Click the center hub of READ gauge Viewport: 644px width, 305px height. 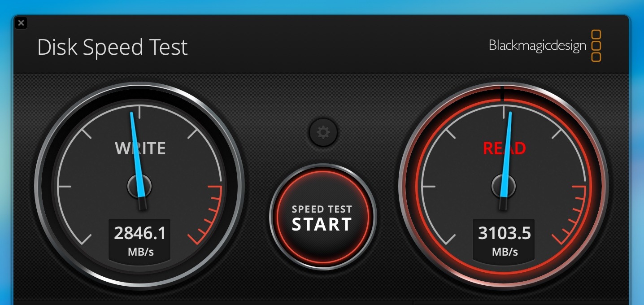click(504, 186)
